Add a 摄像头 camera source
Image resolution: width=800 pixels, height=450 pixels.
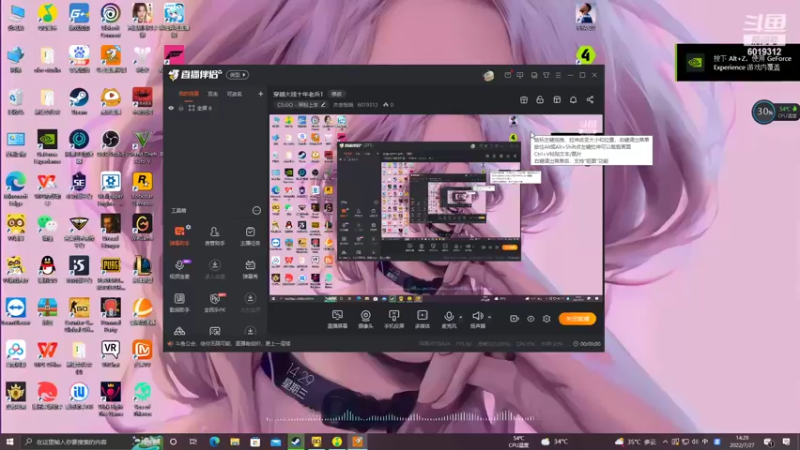[366, 319]
